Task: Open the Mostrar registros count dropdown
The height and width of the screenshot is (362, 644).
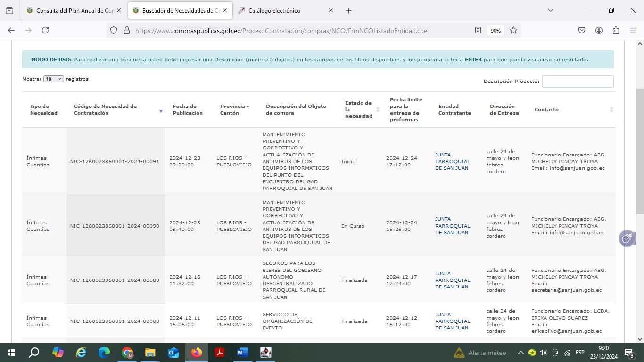Action: pyautogui.click(x=53, y=79)
